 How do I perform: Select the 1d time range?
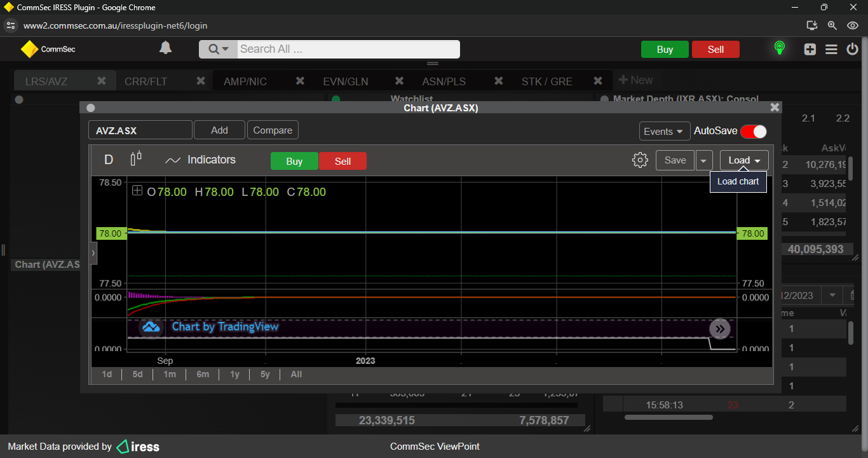[x=107, y=374]
